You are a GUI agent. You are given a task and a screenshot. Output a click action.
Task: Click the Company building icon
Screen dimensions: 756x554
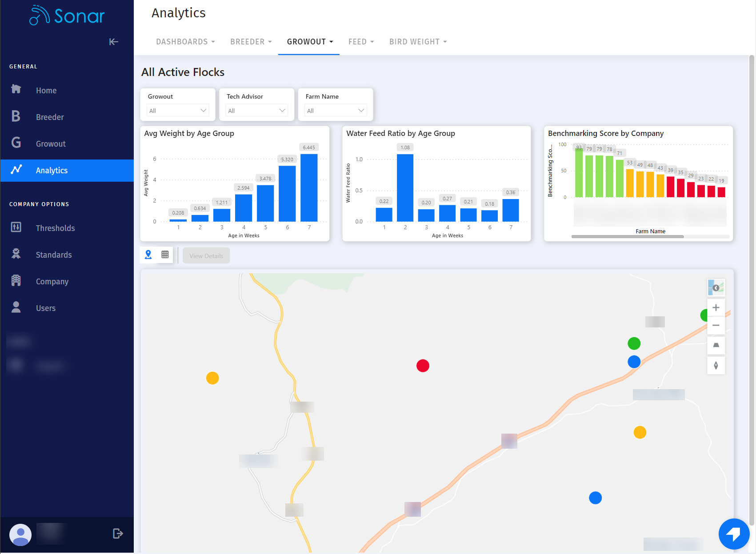[x=16, y=280]
